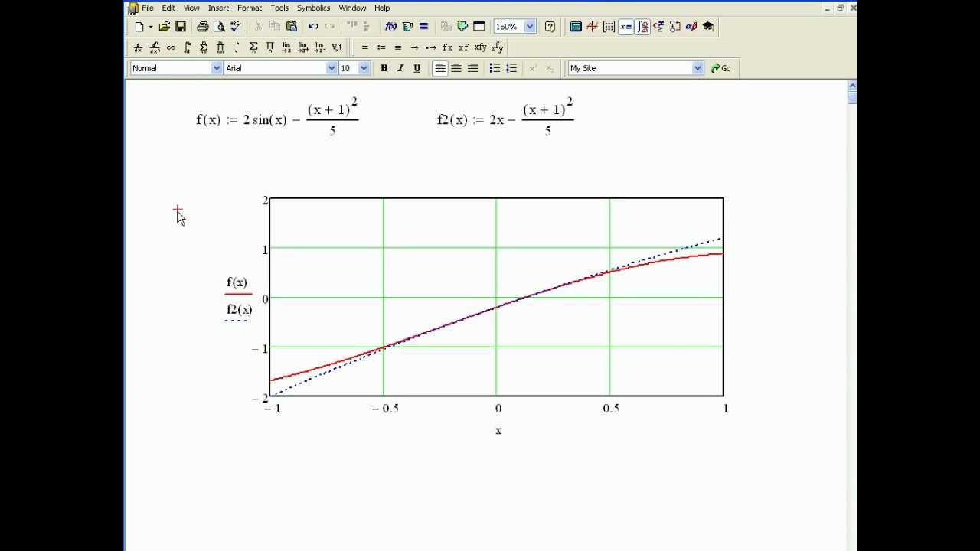
Task: Click the Undo arrow icon
Action: point(313,27)
